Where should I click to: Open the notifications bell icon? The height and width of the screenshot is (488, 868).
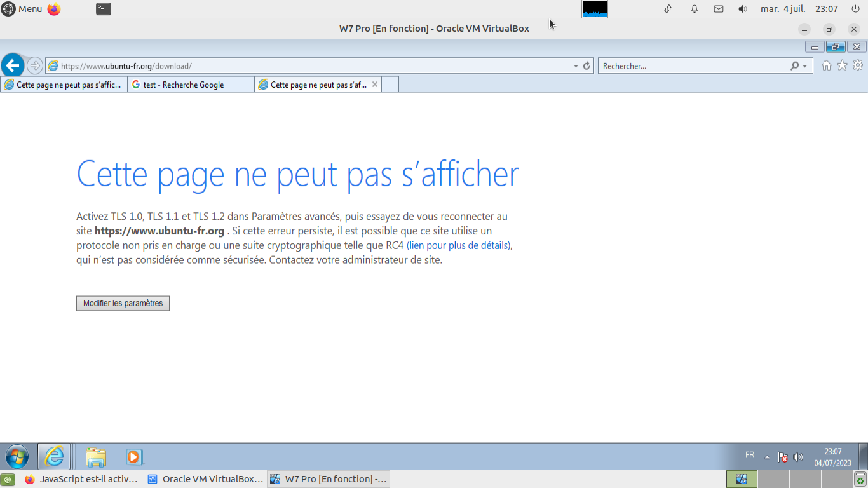pyautogui.click(x=695, y=9)
